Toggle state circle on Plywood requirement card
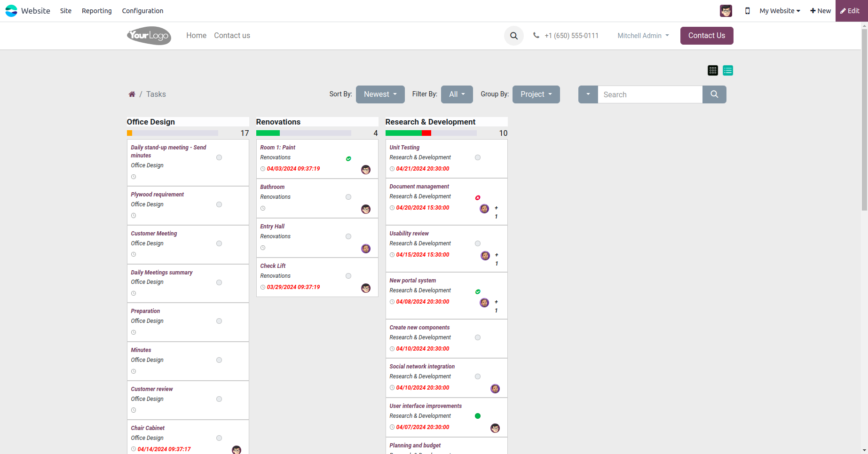 pos(219,204)
